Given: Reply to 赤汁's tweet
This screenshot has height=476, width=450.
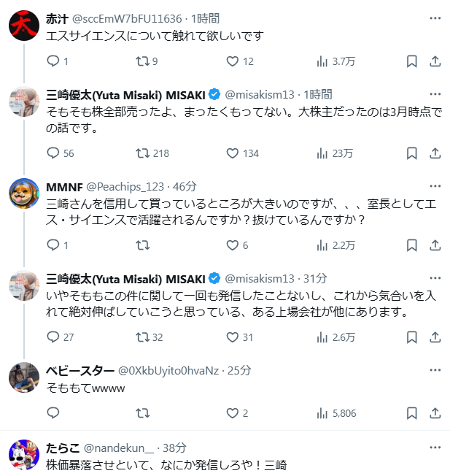Looking at the screenshot, I should coord(53,61).
